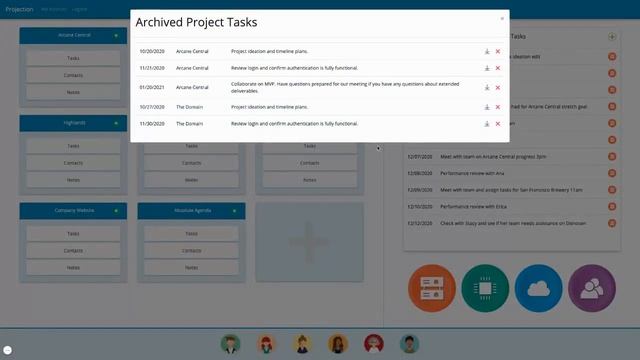Viewport: 640px width, 360px height.
Task: Open Notes for Company Website project
Action: [73, 268]
